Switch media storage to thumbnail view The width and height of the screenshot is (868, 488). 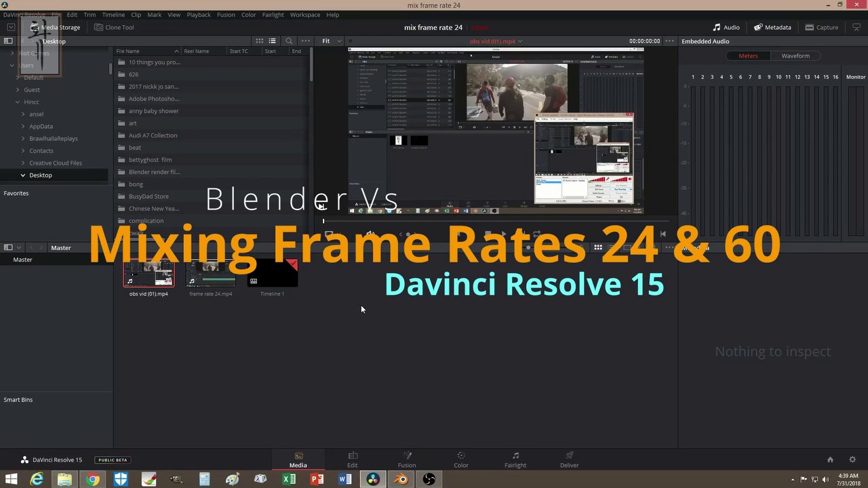click(x=259, y=41)
